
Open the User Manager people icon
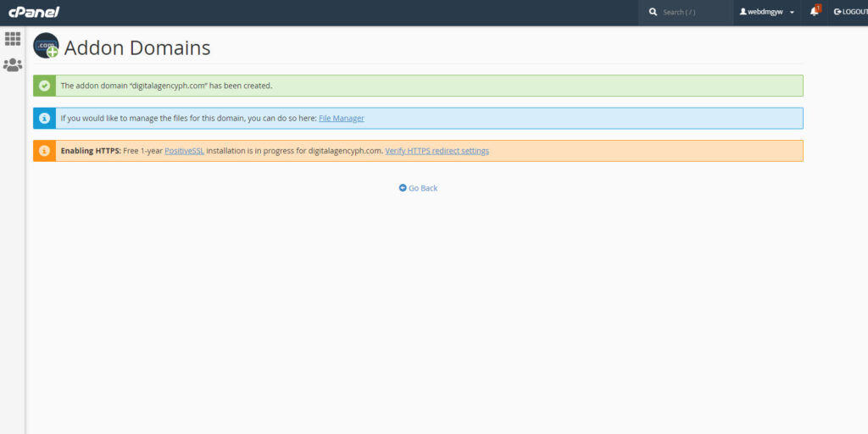12,65
